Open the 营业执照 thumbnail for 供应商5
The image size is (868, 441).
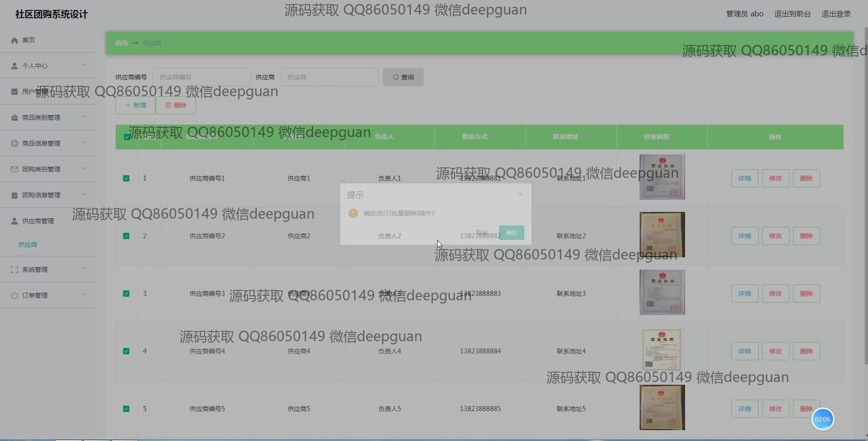[662, 407]
